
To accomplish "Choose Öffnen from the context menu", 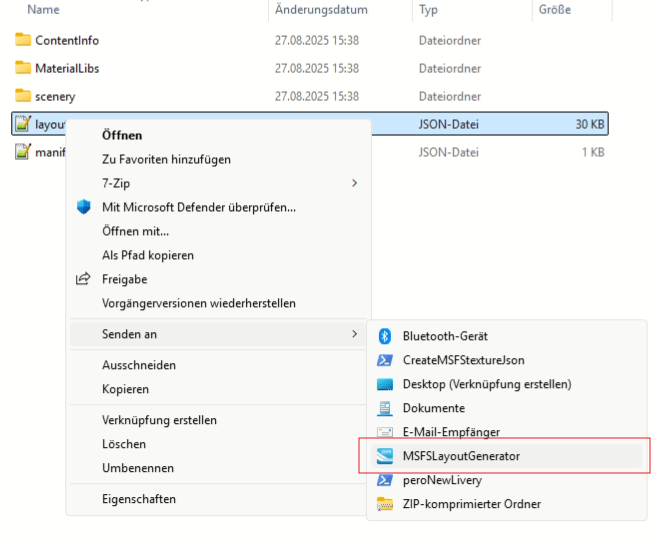I will 122,135.
